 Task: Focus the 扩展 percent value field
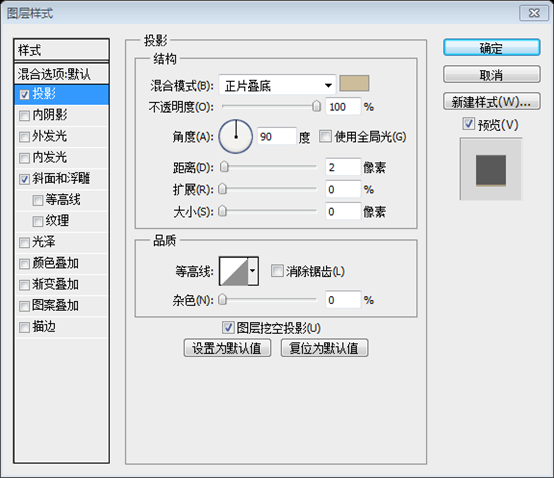(x=343, y=189)
